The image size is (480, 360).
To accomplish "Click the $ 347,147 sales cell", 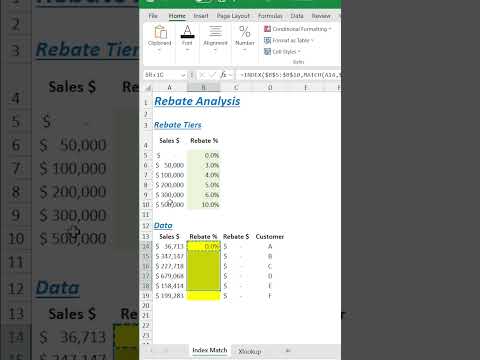I will (170, 256).
